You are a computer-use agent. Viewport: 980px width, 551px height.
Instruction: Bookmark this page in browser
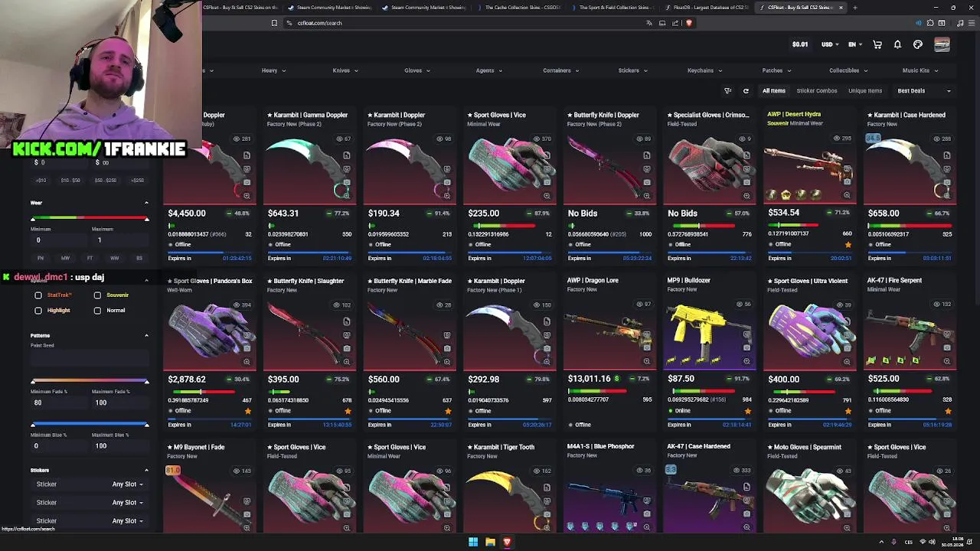(274, 23)
